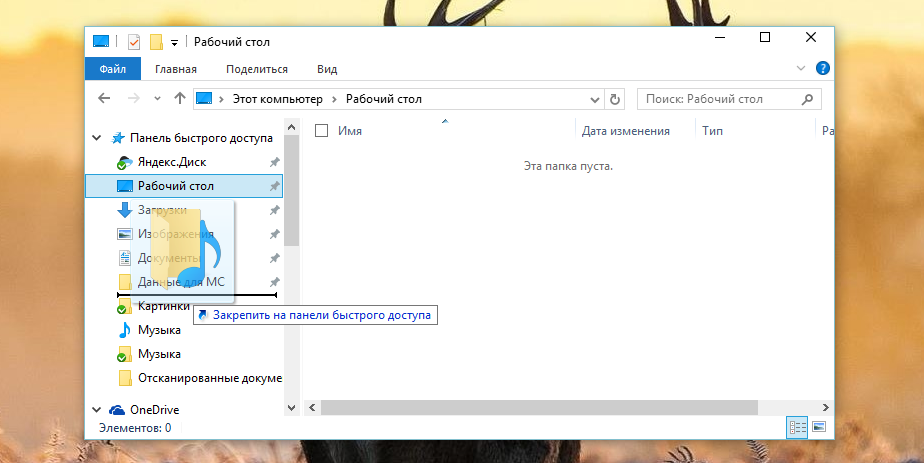Click Рабочий стол in the address path

pyautogui.click(x=384, y=99)
